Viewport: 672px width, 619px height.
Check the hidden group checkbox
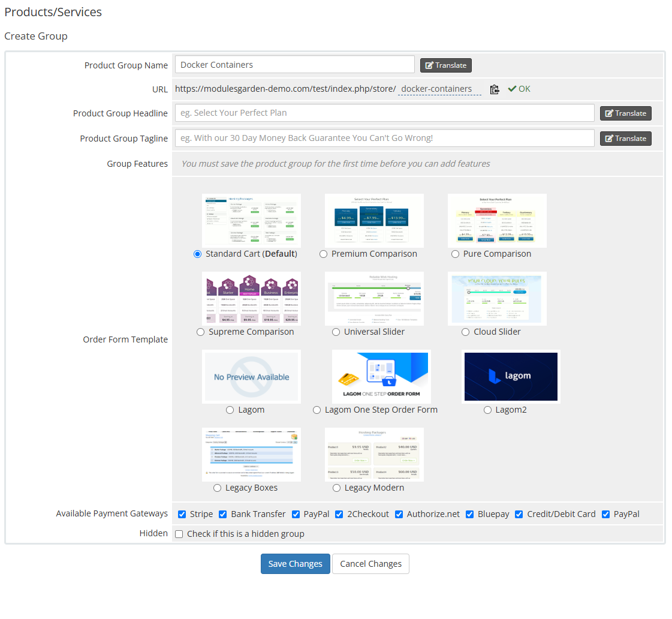point(179,534)
